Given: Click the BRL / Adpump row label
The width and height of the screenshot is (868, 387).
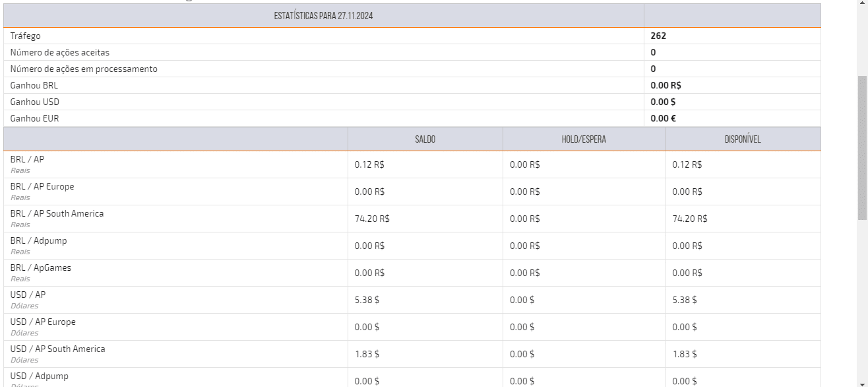Looking at the screenshot, I should (38, 241).
